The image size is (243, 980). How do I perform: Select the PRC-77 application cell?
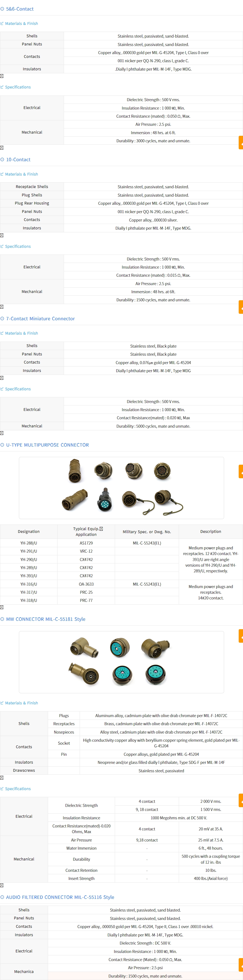click(x=86, y=600)
